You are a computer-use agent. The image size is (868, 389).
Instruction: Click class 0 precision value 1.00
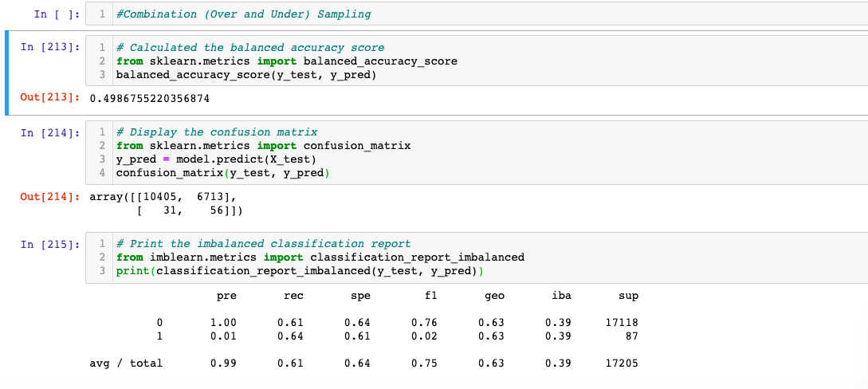pyautogui.click(x=223, y=323)
